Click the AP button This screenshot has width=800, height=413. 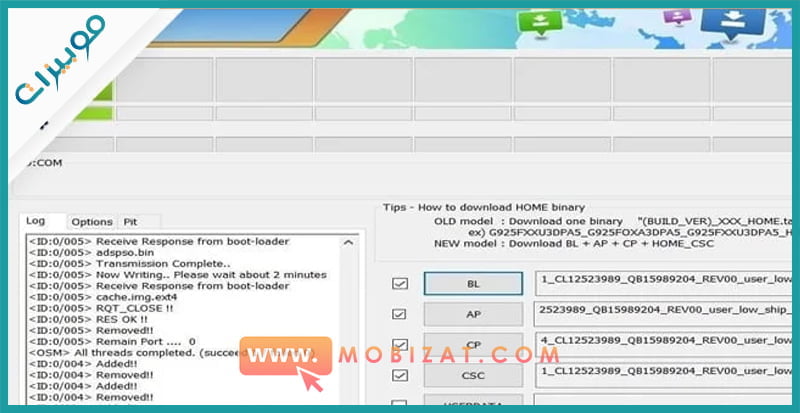[474, 314]
